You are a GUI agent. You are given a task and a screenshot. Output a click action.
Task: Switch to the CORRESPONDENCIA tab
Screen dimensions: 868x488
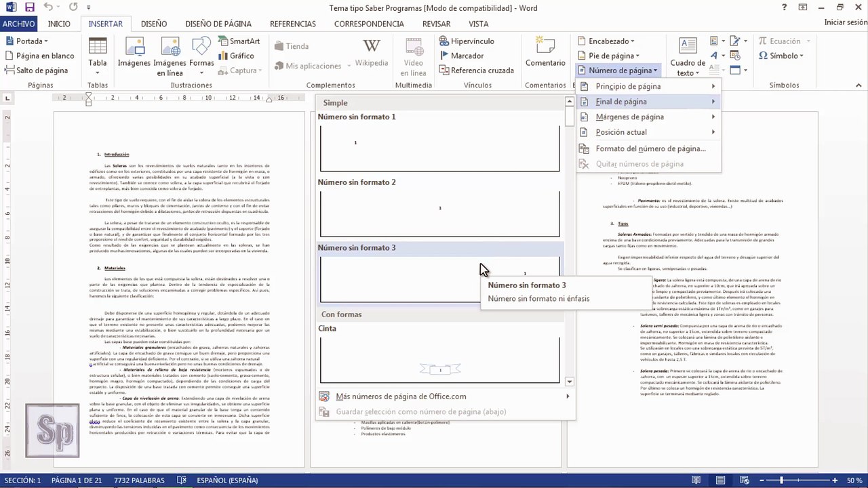click(x=369, y=24)
